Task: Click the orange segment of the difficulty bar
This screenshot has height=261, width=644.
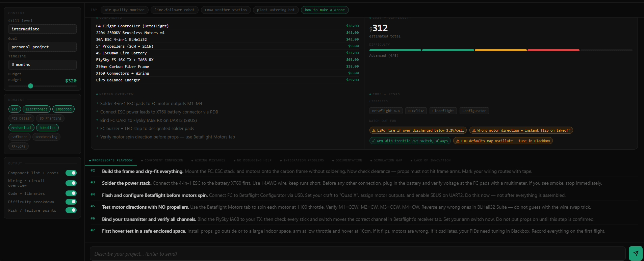Action: 500,50
